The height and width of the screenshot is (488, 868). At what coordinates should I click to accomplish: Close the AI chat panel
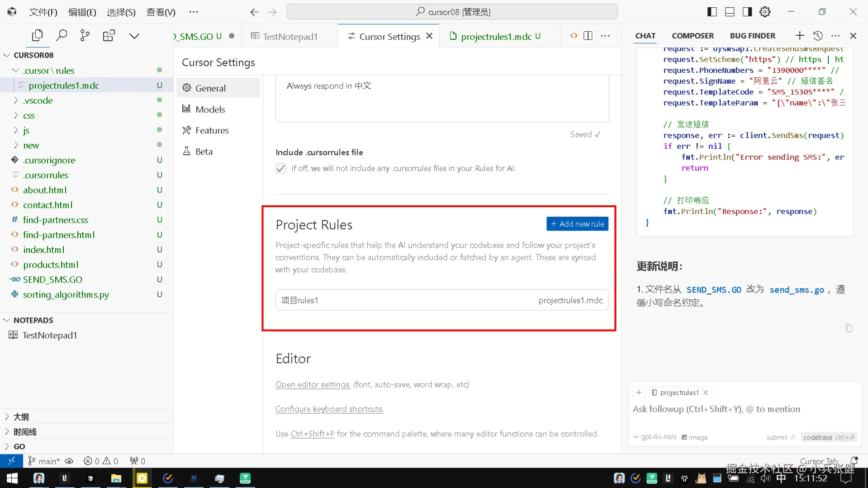pos(853,36)
